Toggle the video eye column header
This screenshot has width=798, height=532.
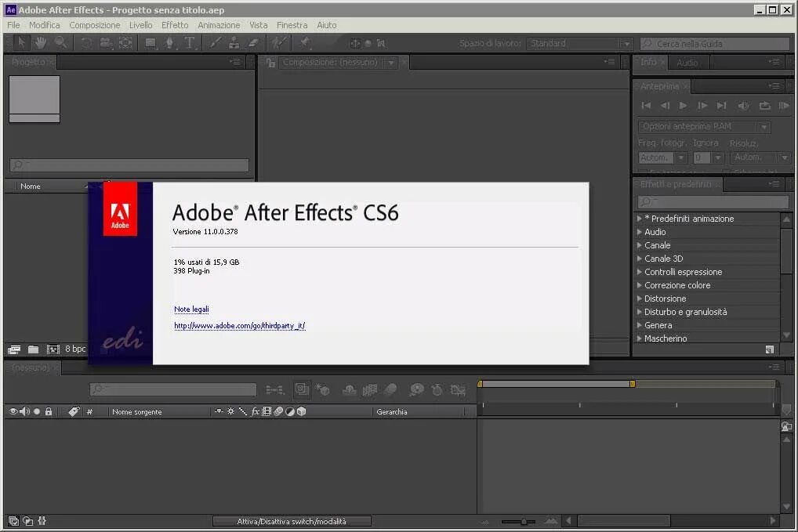pyautogui.click(x=13, y=411)
